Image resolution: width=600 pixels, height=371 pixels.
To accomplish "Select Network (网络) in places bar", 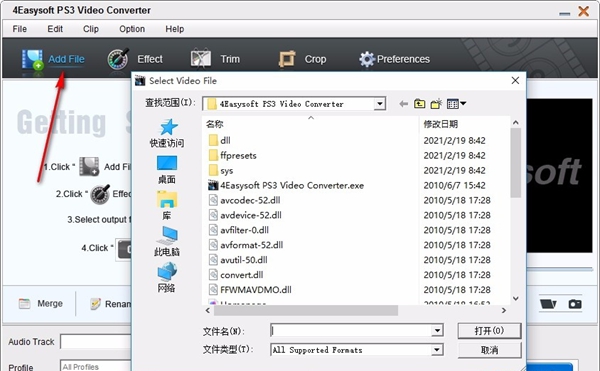I will coord(167,278).
